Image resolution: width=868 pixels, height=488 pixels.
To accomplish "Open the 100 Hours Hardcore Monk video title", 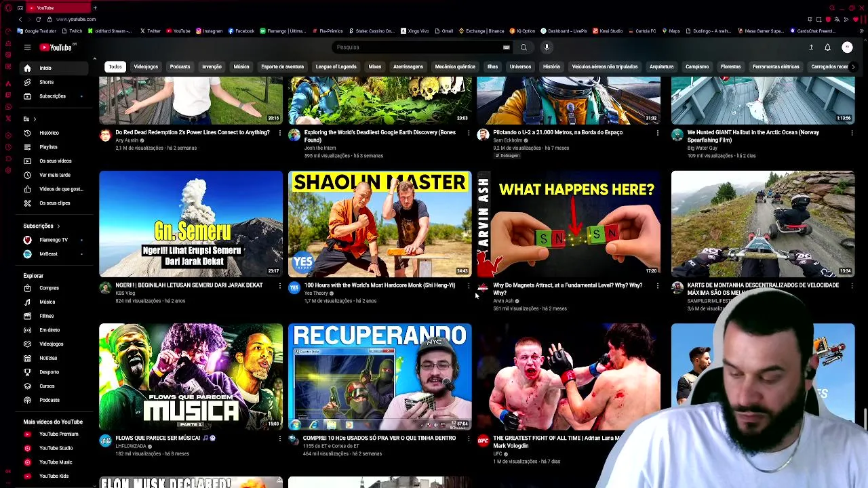I will pos(380,285).
